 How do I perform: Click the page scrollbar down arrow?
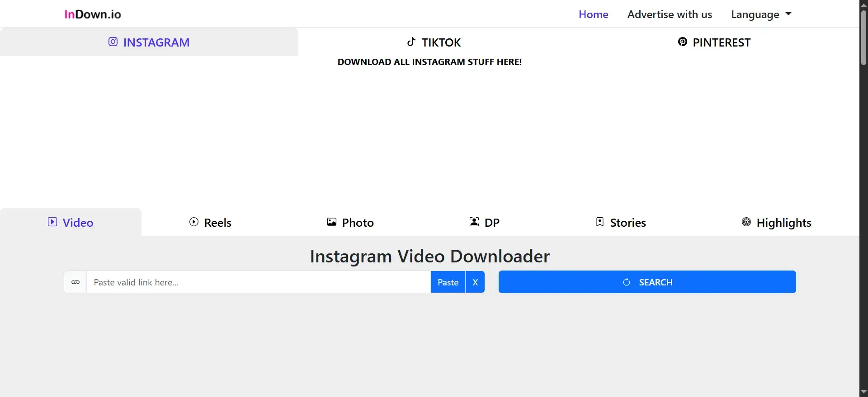click(863, 392)
